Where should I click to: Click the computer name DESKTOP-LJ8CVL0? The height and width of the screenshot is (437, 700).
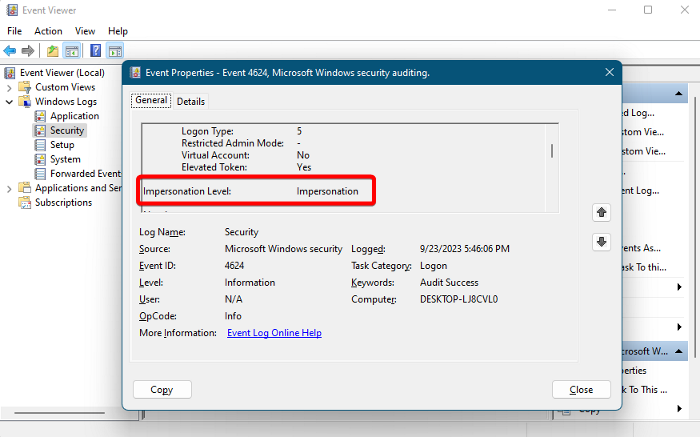click(459, 300)
